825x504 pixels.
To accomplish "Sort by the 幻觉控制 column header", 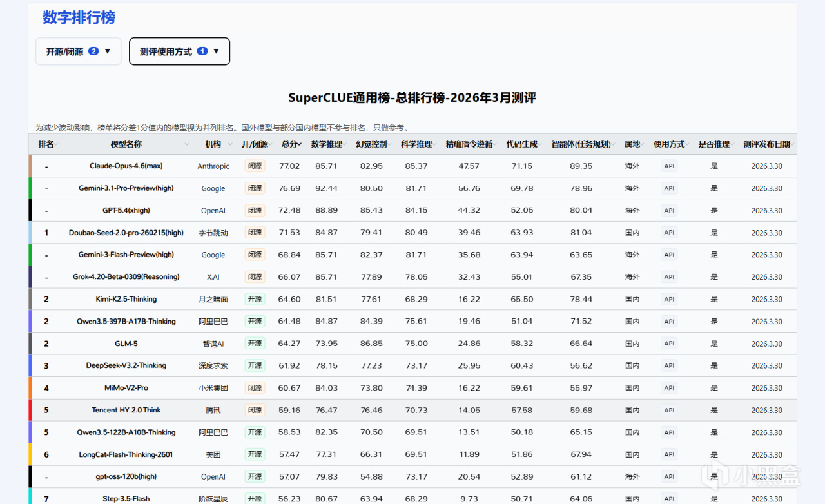I will [372, 144].
